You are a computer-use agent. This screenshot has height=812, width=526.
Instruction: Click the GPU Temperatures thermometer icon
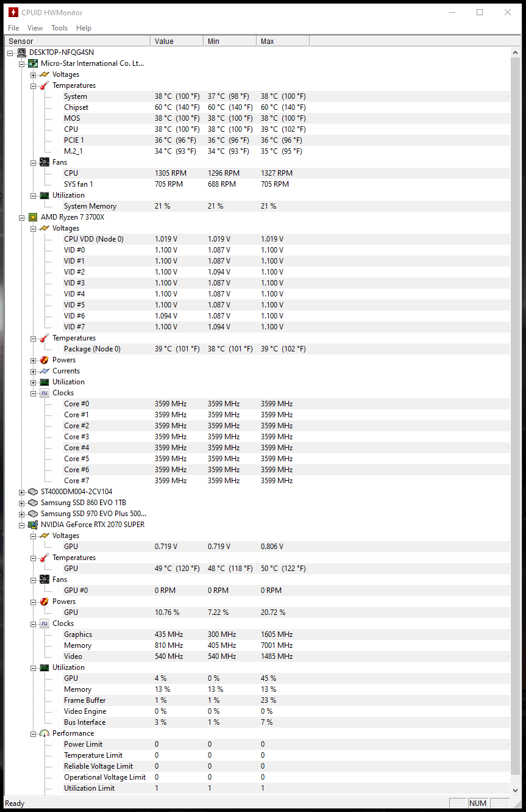click(44, 558)
